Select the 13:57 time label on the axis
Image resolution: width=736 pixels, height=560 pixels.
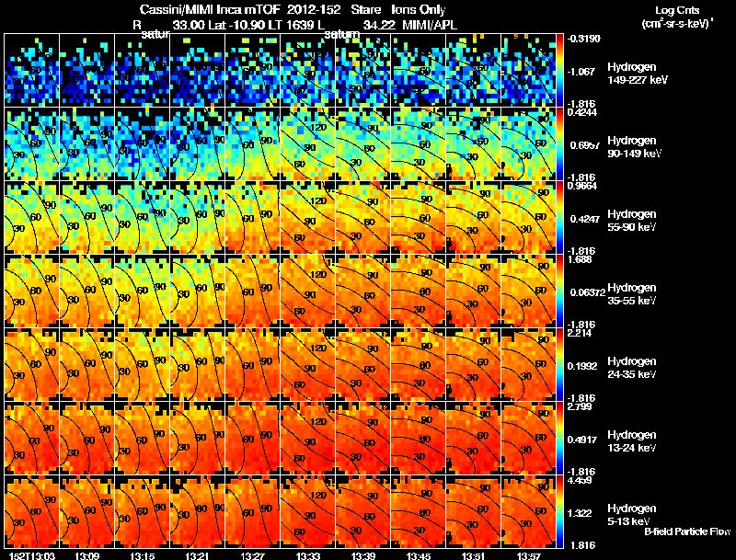click(528, 555)
